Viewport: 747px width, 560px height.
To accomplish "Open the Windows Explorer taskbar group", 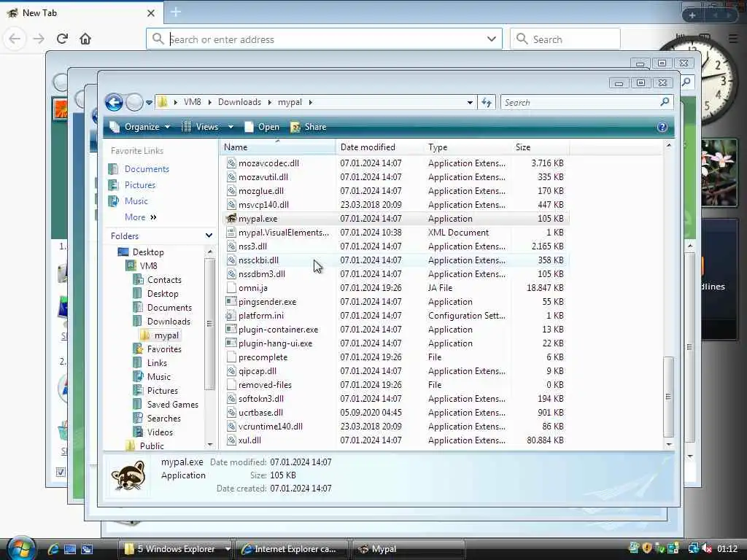I will 174,549.
